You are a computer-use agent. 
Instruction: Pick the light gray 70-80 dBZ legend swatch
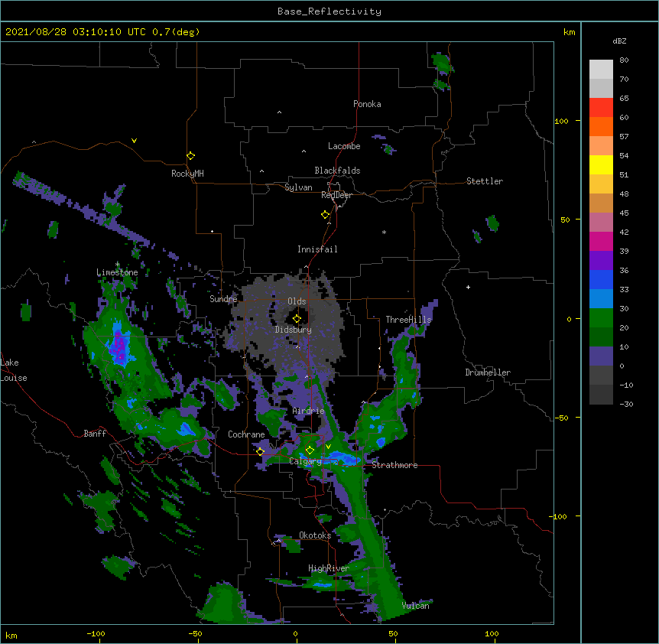pos(601,70)
